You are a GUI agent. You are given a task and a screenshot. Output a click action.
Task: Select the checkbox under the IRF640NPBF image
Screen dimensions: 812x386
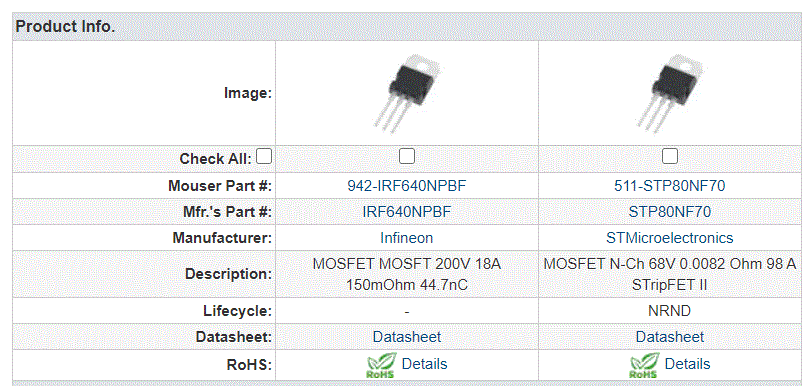[x=407, y=156]
